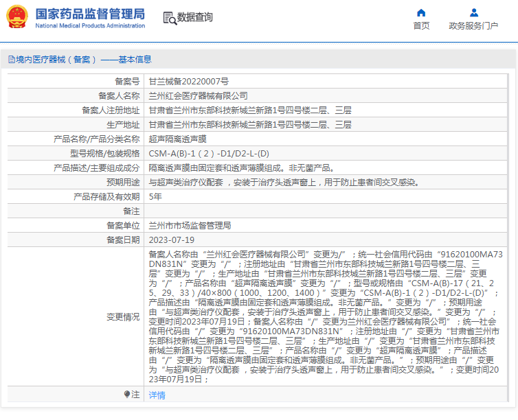Select the validity value 5年
Image resolution: width=518 pixels, height=420 pixels.
155,197
